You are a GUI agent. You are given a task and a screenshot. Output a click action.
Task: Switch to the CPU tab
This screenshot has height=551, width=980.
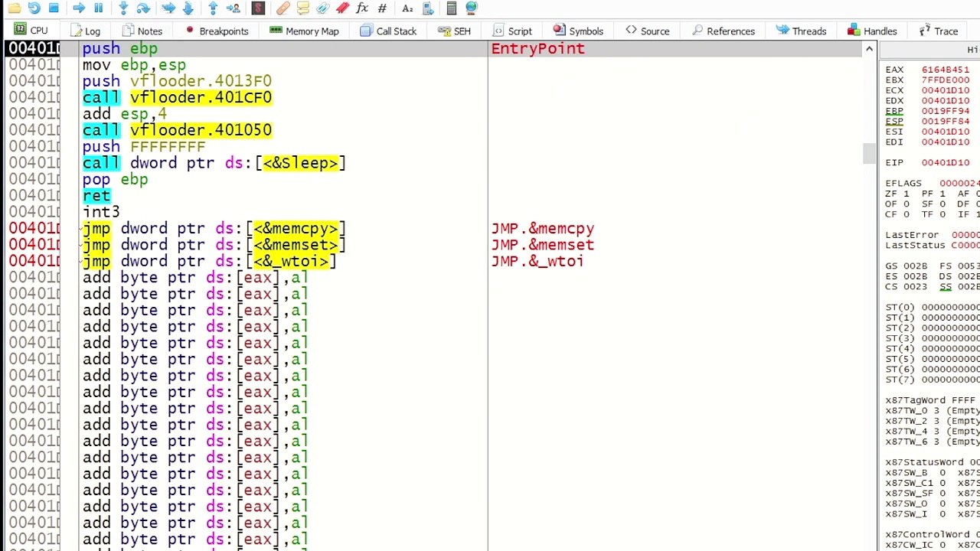[x=31, y=31]
